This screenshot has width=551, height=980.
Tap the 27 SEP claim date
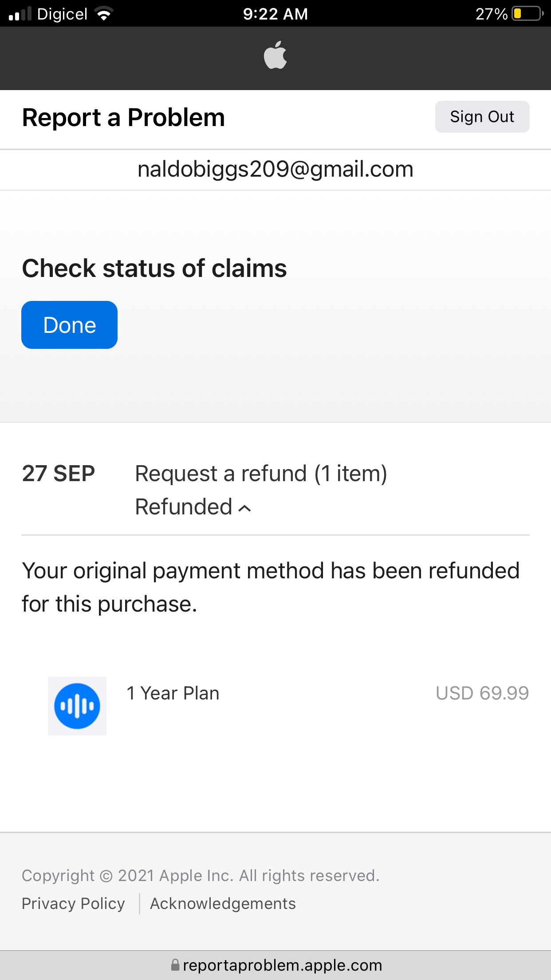pos(59,474)
